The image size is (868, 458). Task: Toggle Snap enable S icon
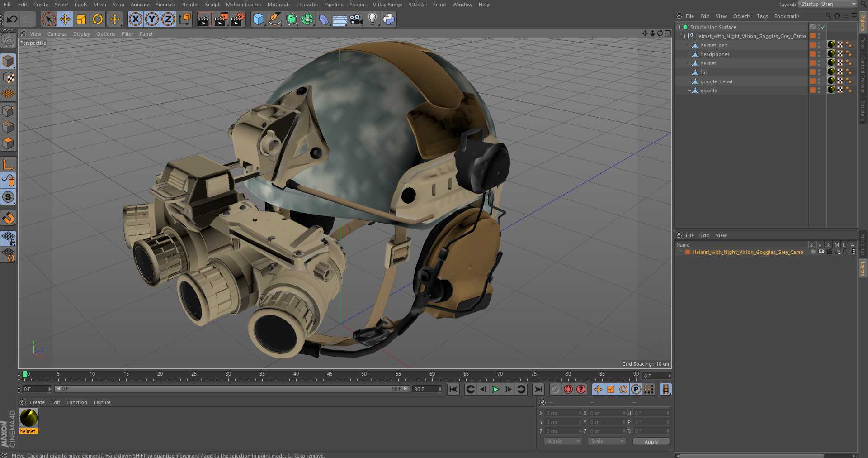(9, 197)
